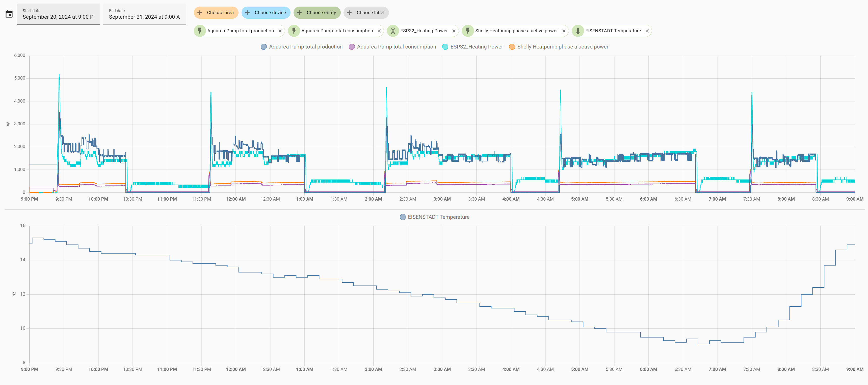Remove Aquarea Pump total production chip
This screenshot has height=385, width=868.
(280, 31)
